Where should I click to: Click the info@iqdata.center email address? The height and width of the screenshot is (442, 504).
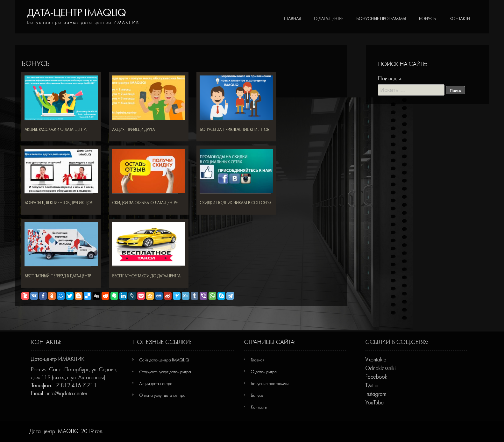click(67, 393)
